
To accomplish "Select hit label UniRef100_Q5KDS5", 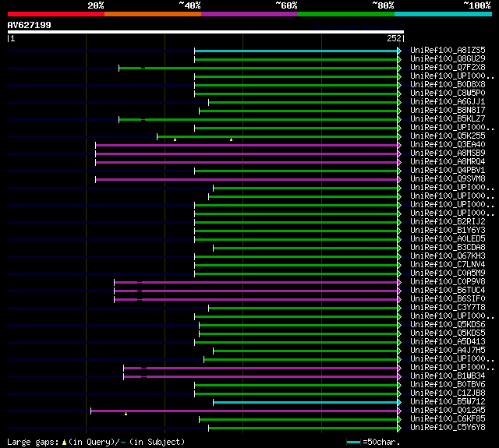I will [x=448, y=333].
